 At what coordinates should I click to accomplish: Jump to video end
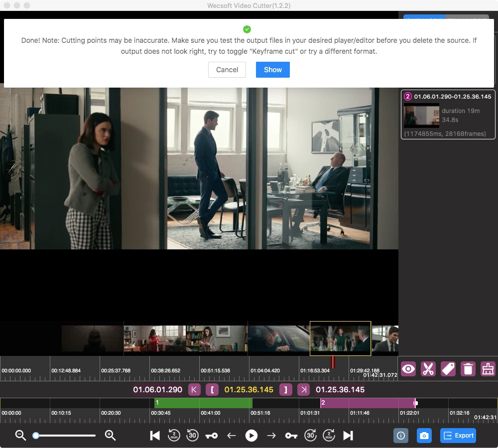pyautogui.click(x=348, y=435)
